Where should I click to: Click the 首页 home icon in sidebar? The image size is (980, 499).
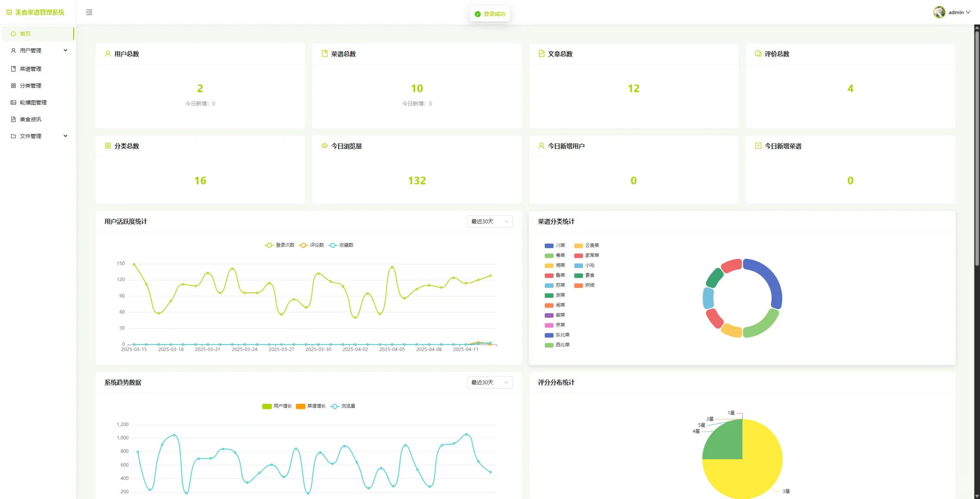(13, 34)
